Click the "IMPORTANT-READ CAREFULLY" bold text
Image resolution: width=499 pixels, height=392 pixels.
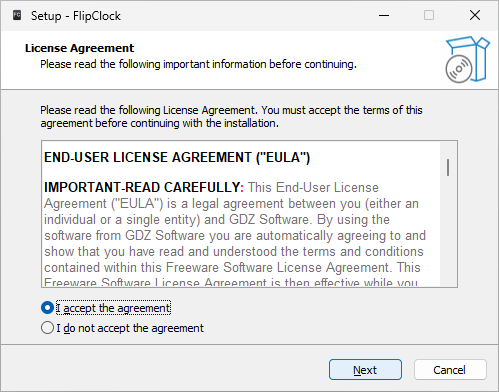pos(142,187)
